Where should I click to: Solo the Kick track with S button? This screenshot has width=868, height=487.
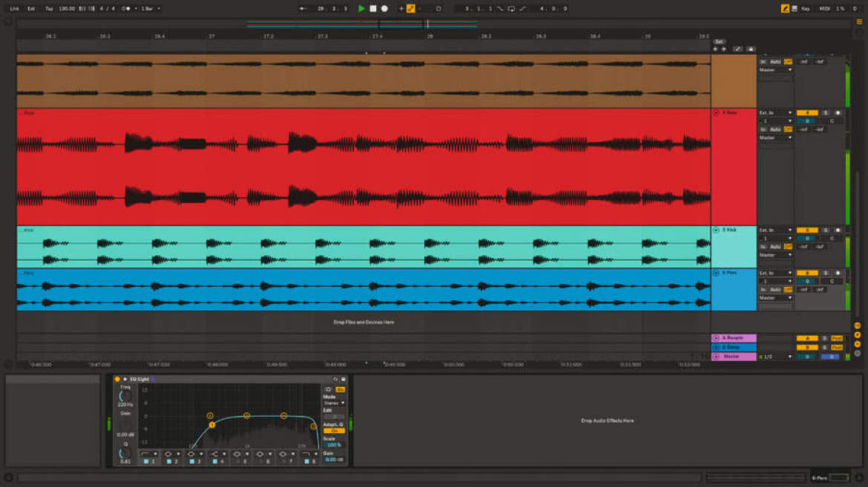(x=826, y=230)
